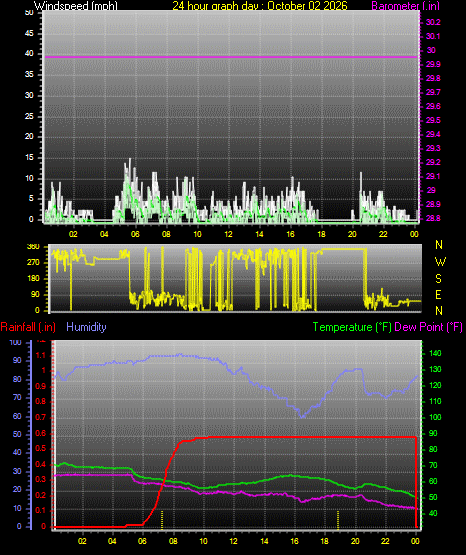Click the 28.9 barometer axis value
466x555 pixels.
click(433, 204)
